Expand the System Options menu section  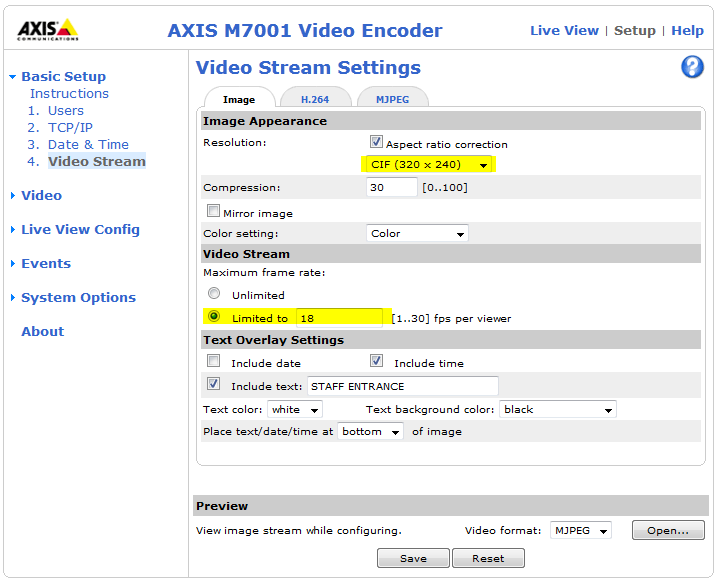point(78,297)
